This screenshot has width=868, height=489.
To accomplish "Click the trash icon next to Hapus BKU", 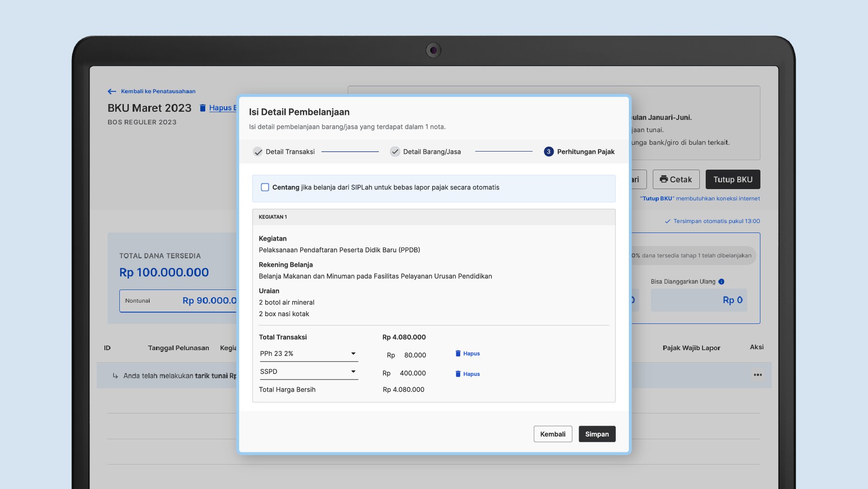I will coord(203,108).
